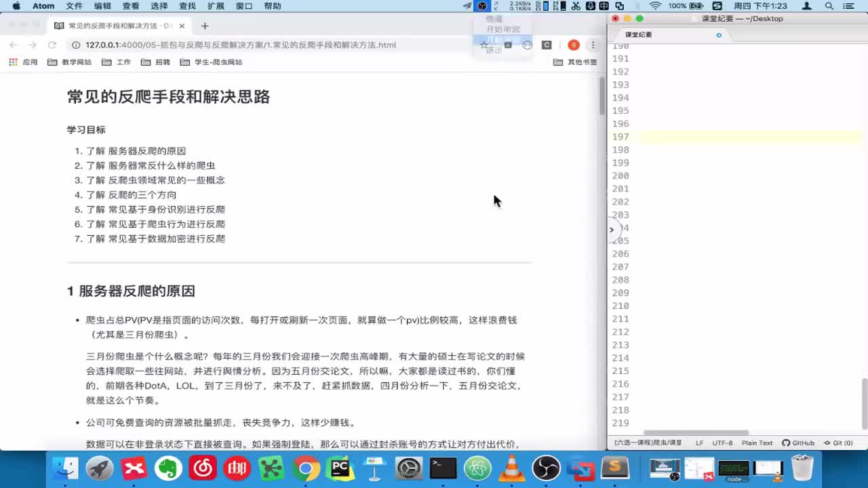Change Plain Text grammar in status bar
This screenshot has width=868, height=488.
[757, 443]
